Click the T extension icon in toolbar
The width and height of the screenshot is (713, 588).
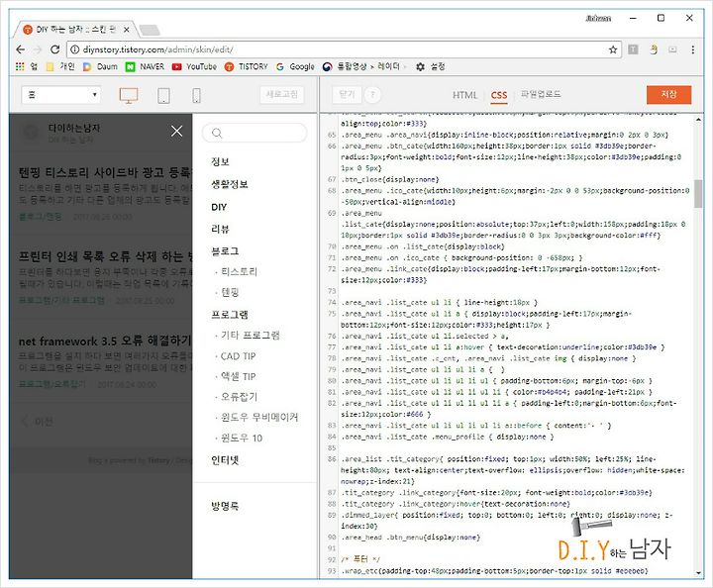click(x=633, y=49)
